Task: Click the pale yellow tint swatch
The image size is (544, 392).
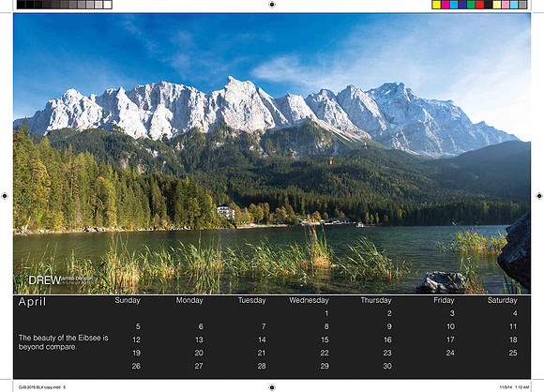Action: (x=497, y=5)
